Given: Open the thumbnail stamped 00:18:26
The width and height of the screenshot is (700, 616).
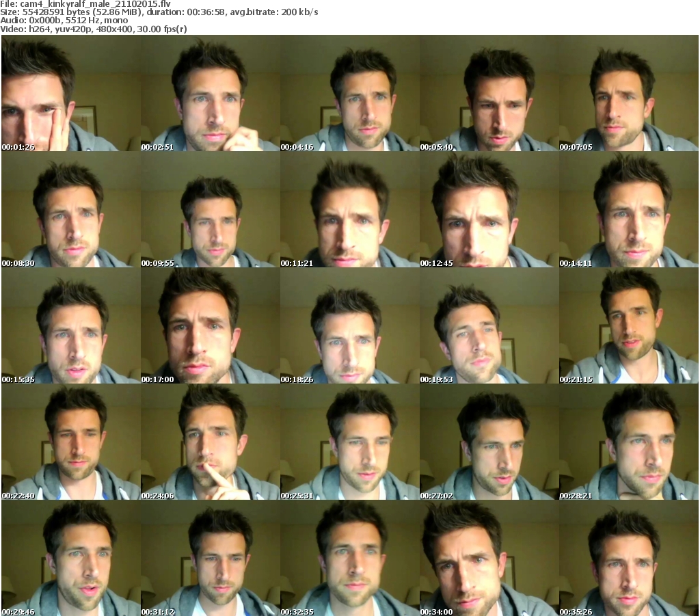Looking at the screenshot, I should [349, 326].
